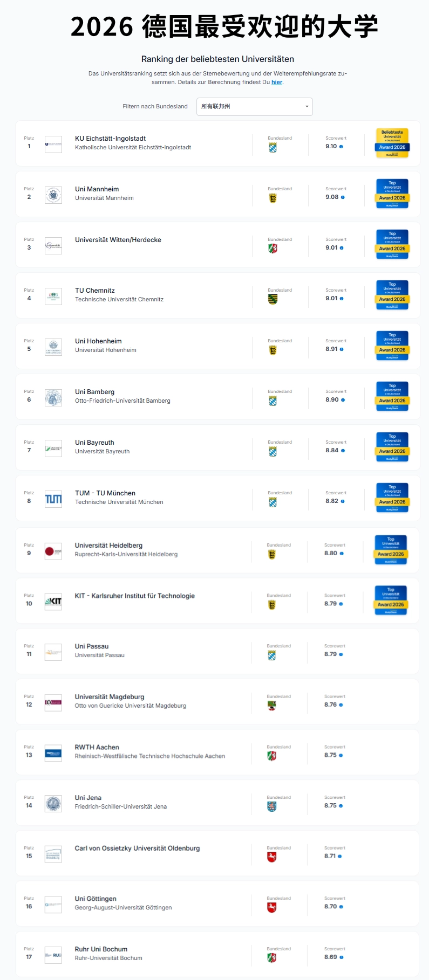The image size is (429, 980).
Task: Click the KIT logo icon
Action: click(53, 602)
